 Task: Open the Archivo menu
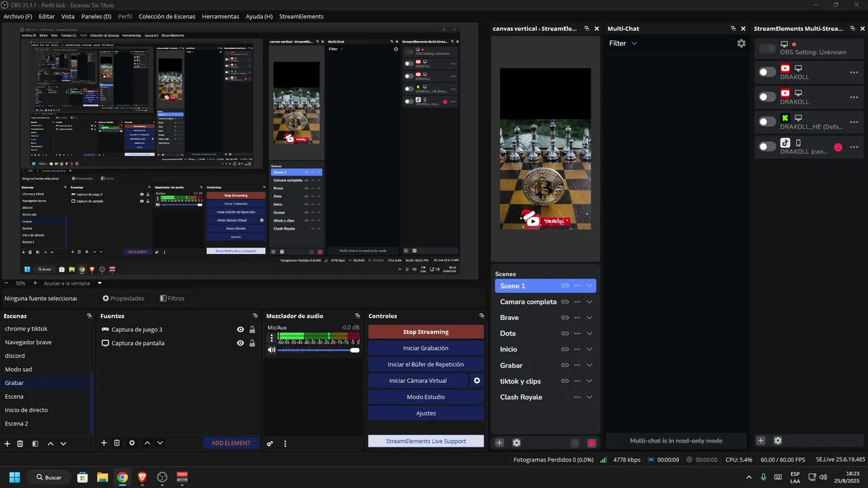(x=18, y=16)
